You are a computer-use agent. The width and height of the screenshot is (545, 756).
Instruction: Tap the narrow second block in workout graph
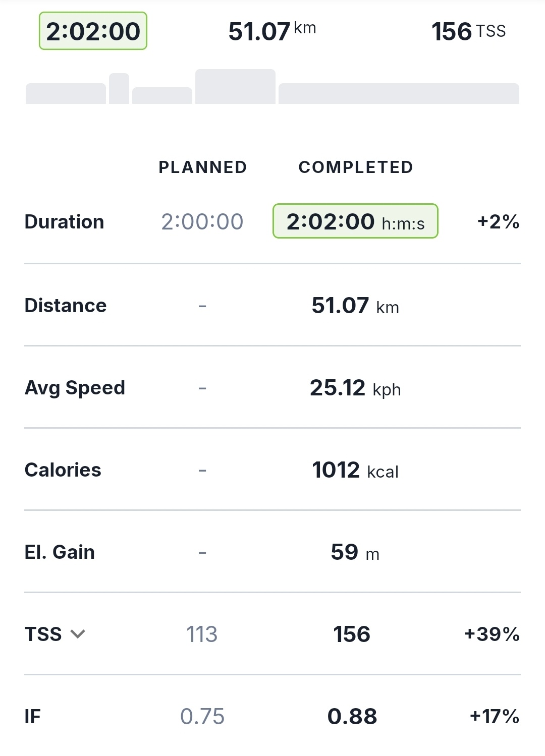[x=119, y=89]
